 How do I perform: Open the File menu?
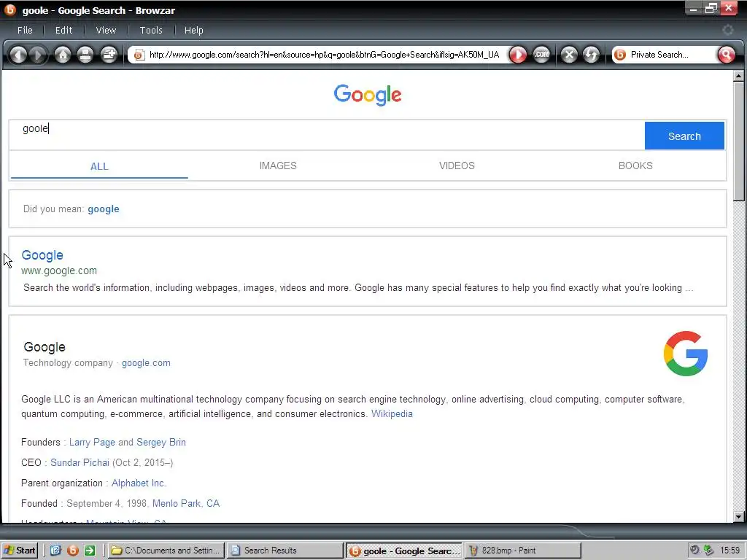[x=25, y=30]
